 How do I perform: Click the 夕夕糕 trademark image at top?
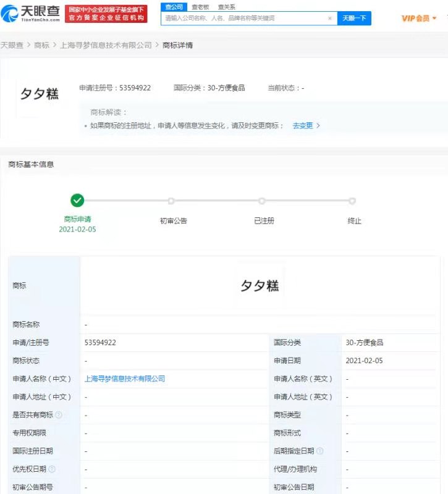pos(40,94)
